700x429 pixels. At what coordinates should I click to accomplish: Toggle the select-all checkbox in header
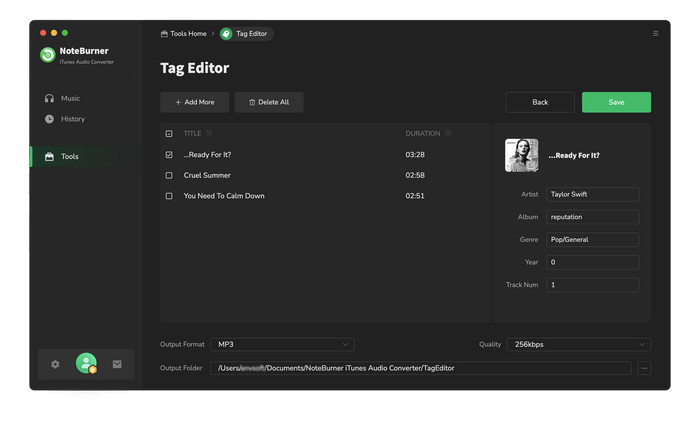(x=169, y=133)
